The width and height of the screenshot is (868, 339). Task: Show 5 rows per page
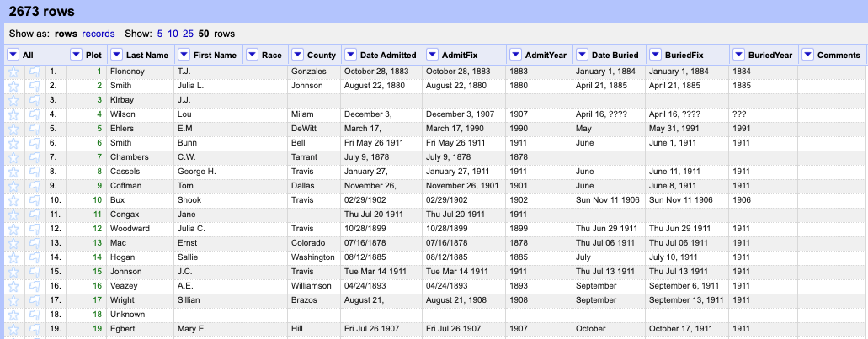(160, 34)
